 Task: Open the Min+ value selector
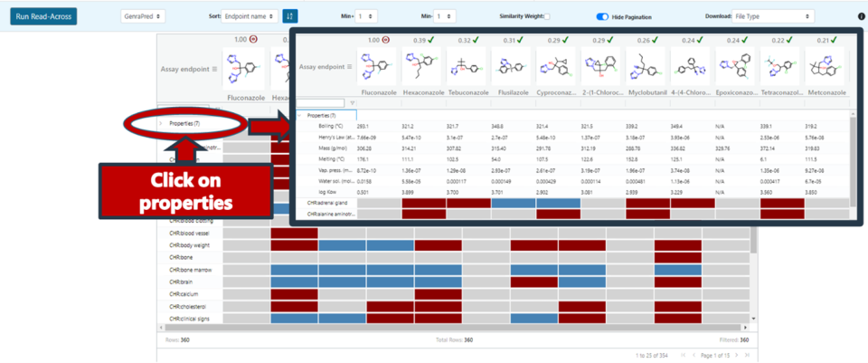pos(366,16)
